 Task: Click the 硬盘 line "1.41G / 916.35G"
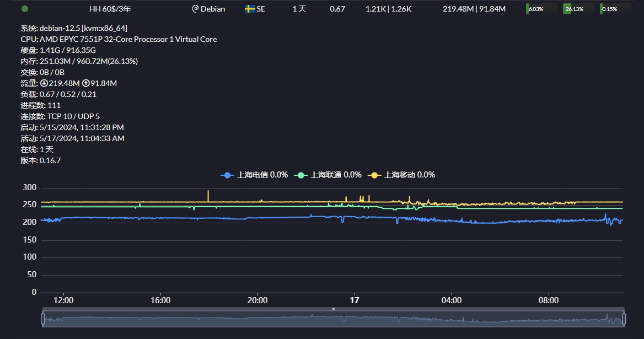(58, 51)
